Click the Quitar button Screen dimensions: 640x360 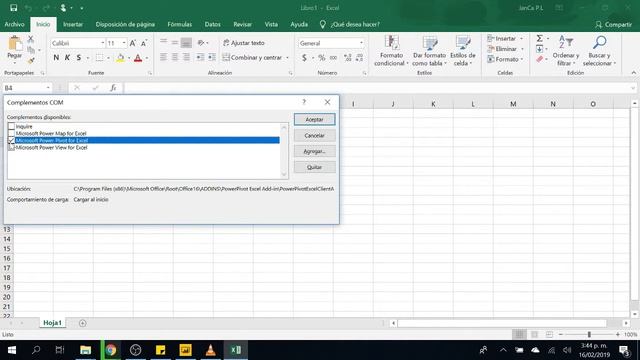pos(314,167)
